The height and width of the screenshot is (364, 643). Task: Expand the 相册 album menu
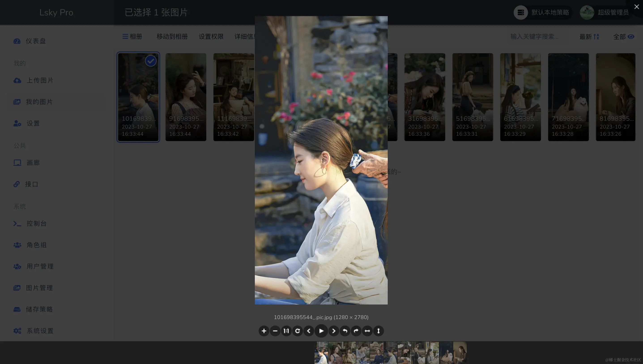[132, 36]
